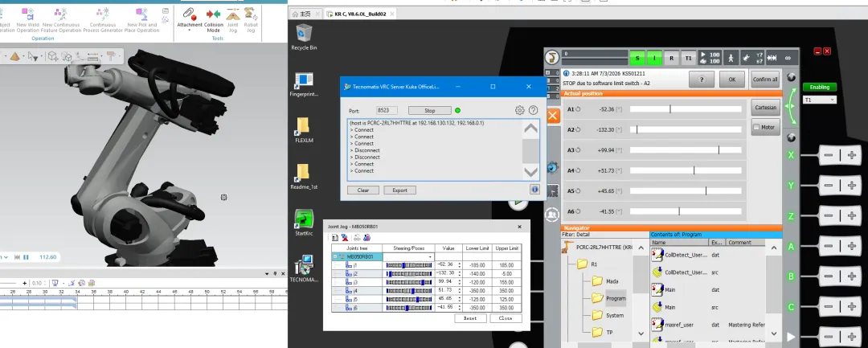Open KUKA main menu robot icon
The height and width of the screenshot is (348, 868).
point(552,57)
